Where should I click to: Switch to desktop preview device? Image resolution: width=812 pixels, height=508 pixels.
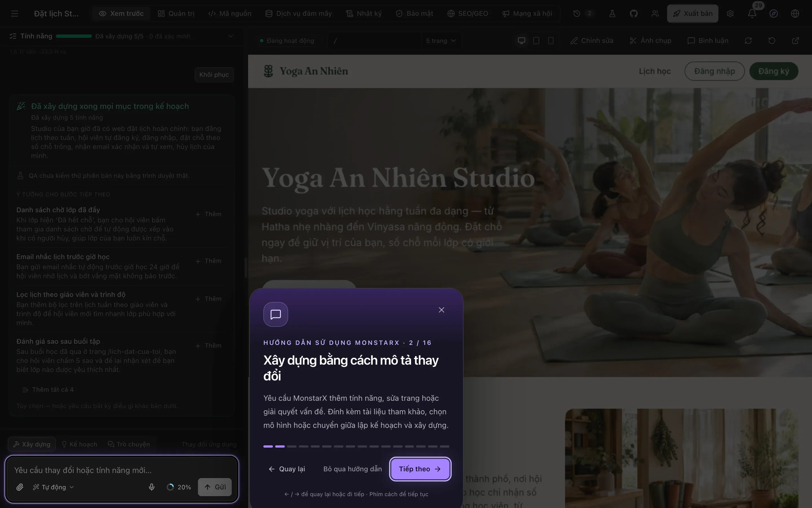coord(521,41)
